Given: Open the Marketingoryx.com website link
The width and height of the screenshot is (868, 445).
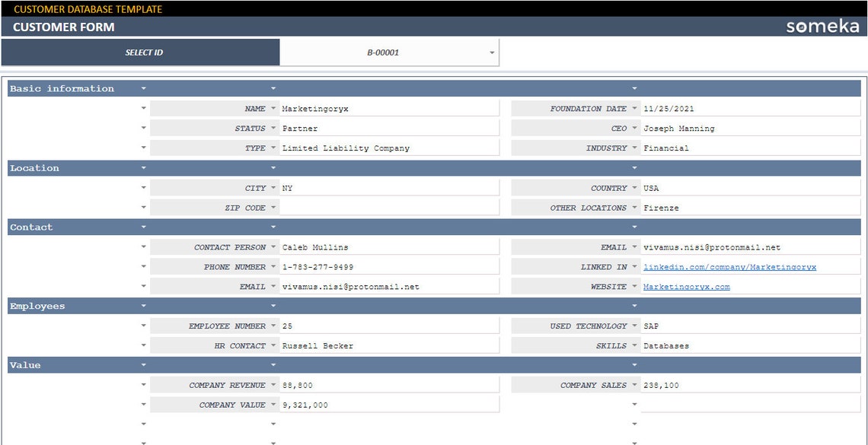Looking at the screenshot, I should tap(686, 286).
